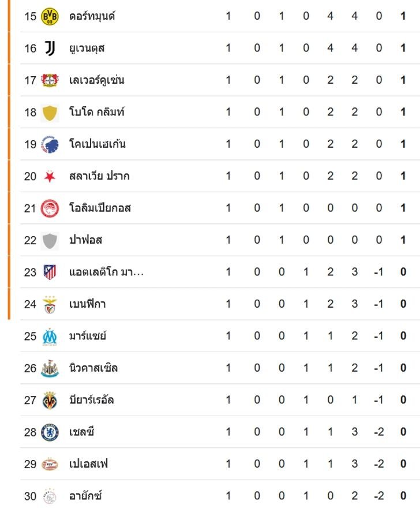The height and width of the screenshot is (508, 420).
Task: Open the ดอร์ทมุนด์ team link
Action: [x=92, y=16]
